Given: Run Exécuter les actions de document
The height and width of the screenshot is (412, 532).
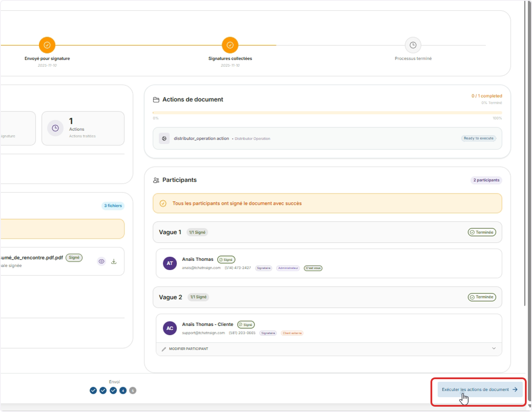Looking at the screenshot, I should tap(480, 389).
